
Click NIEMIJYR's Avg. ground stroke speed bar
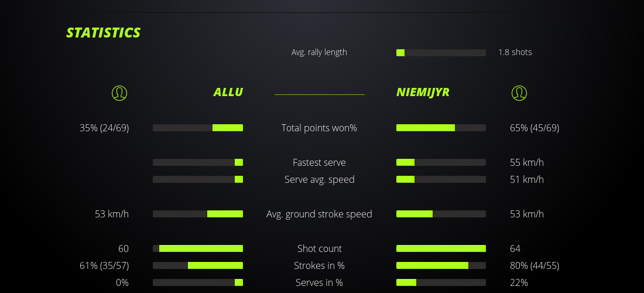click(x=441, y=214)
